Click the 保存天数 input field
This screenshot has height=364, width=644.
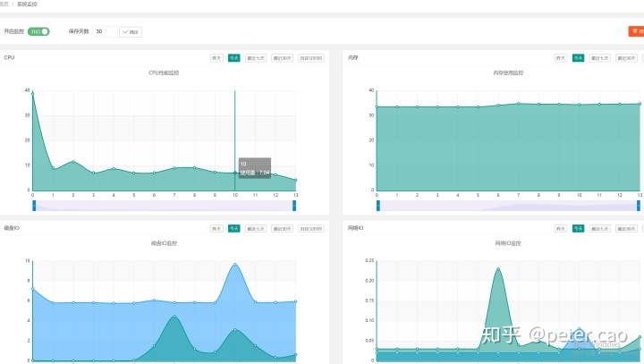tap(104, 31)
